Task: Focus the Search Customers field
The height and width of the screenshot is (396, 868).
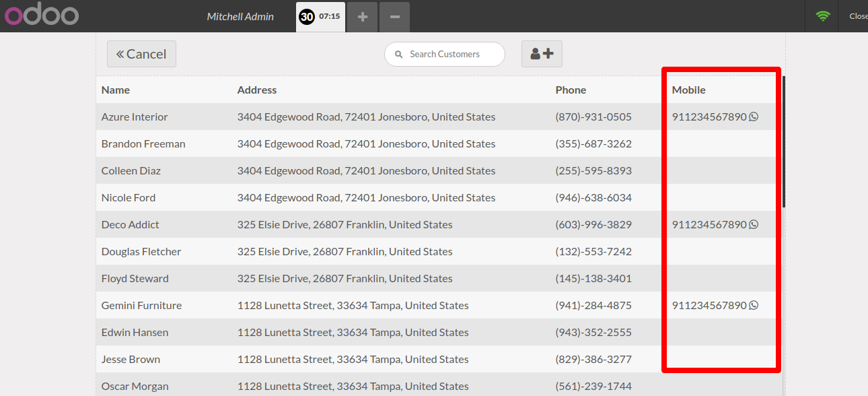Action: (445, 54)
